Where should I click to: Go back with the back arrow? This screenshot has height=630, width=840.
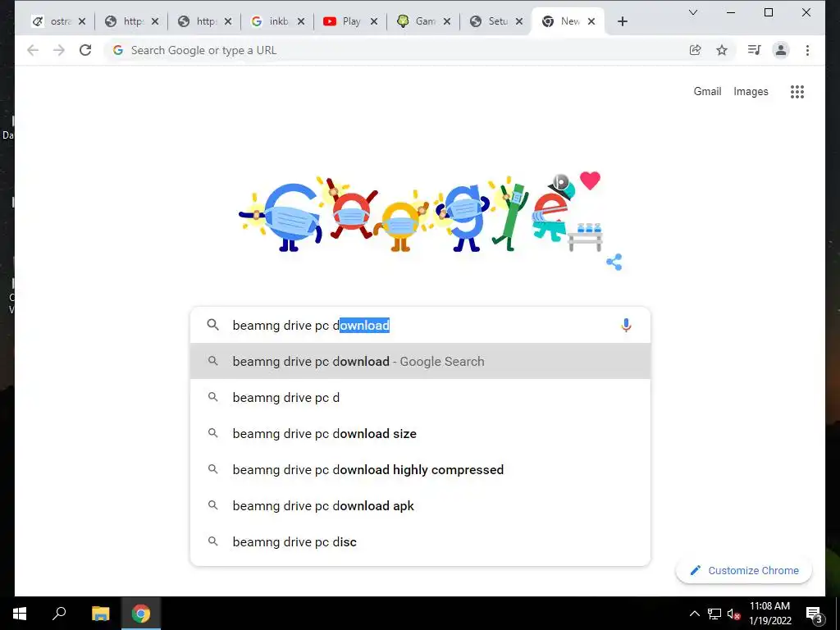point(33,50)
